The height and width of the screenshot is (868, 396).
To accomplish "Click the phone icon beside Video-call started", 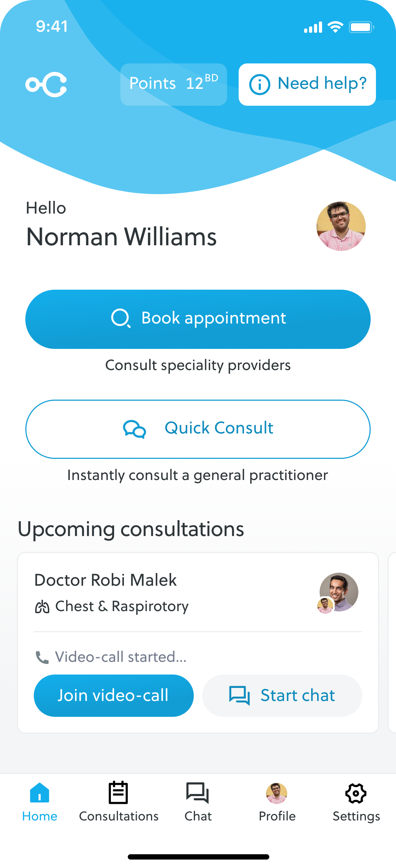I will pos(42,656).
